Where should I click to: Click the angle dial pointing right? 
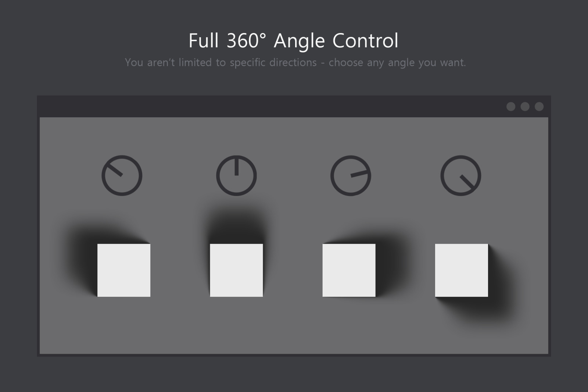point(351,175)
